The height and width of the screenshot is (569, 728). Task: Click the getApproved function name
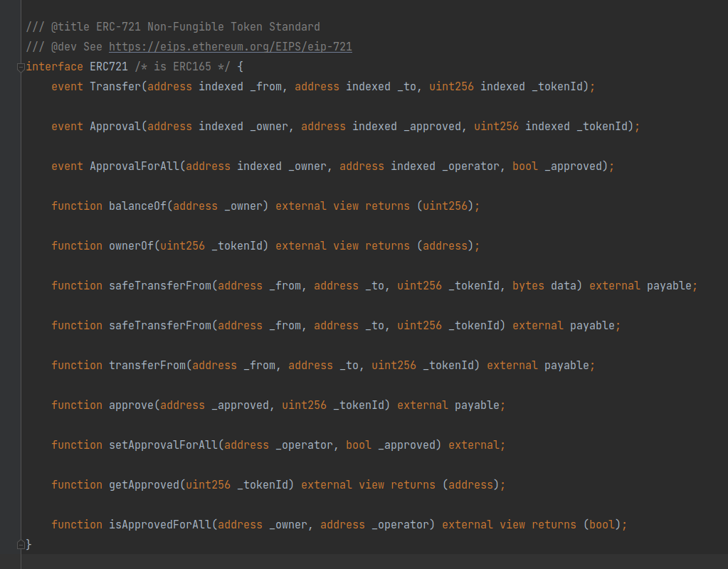click(144, 485)
